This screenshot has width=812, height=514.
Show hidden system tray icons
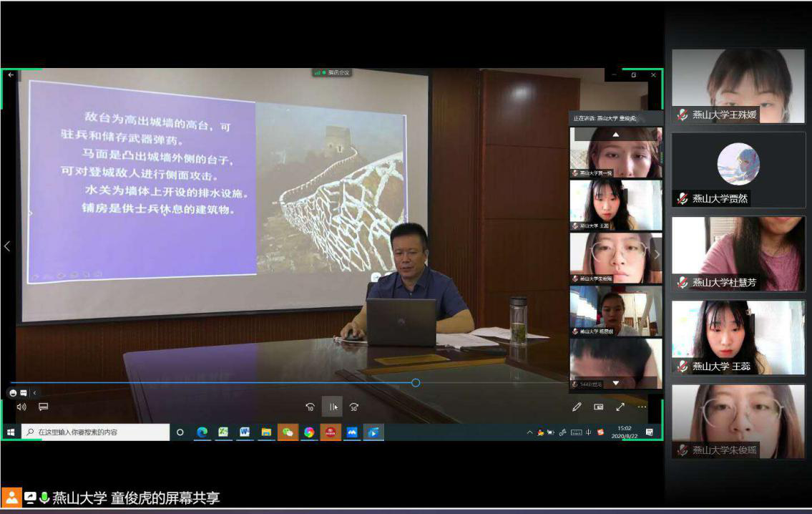click(x=529, y=432)
